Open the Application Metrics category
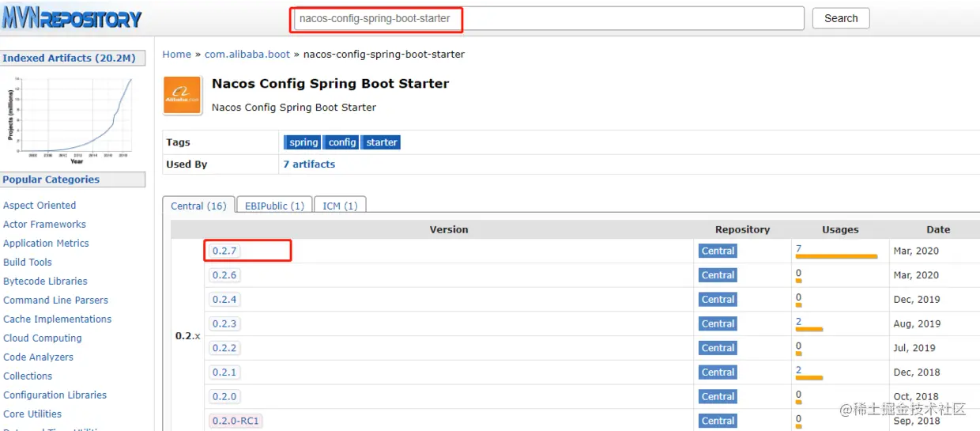Image resolution: width=980 pixels, height=431 pixels. tap(46, 243)
